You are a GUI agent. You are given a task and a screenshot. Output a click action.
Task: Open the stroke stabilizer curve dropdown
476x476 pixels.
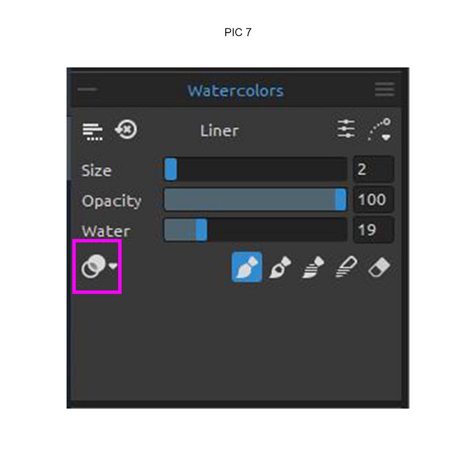[380, 130]
